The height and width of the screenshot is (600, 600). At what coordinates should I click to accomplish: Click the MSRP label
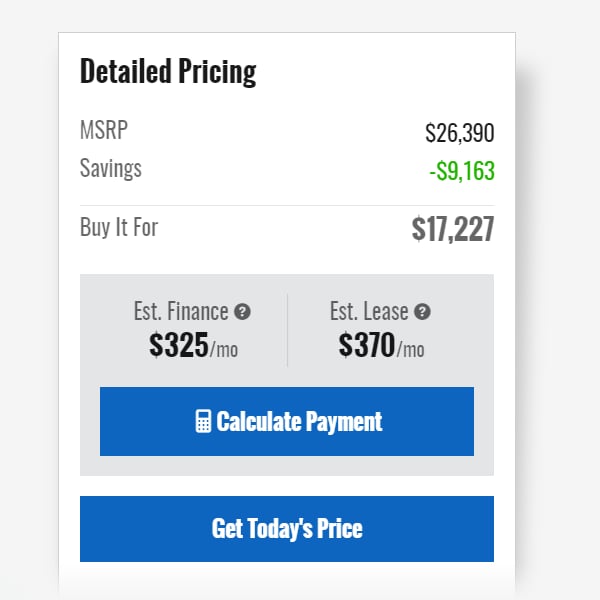point(104,130)
